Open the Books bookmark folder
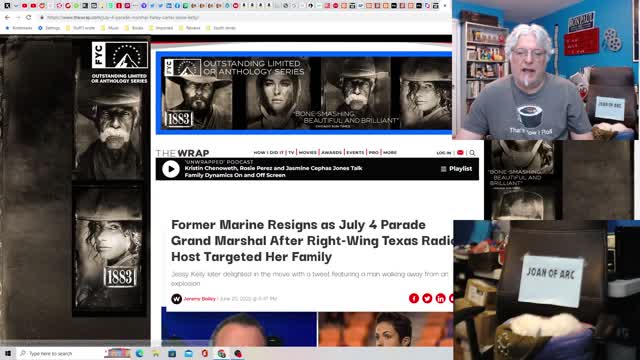This screenshot has height=360, width=640. [134, 28]
